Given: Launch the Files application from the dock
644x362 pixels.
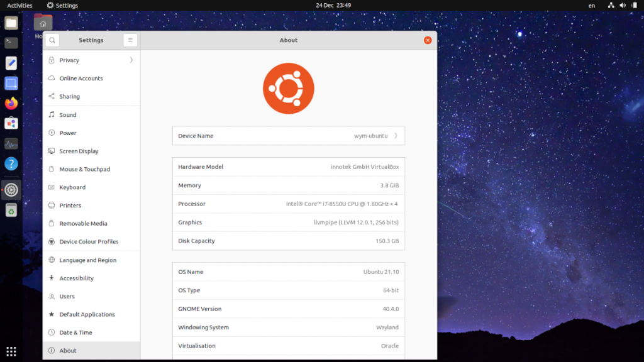Looking at the screenshot, I should point(11,23).
